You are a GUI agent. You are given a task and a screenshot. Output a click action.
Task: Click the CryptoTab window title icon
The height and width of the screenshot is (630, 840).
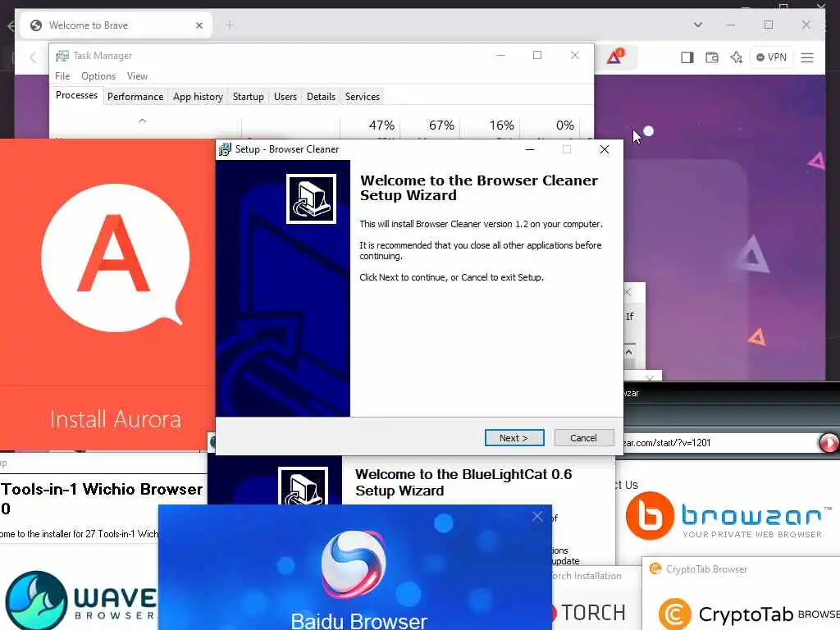tap(655, 568)
